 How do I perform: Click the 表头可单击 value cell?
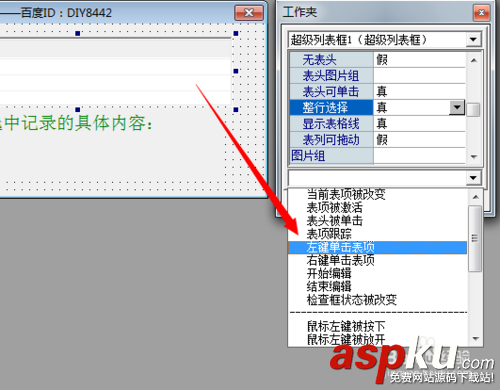[419, 91]
